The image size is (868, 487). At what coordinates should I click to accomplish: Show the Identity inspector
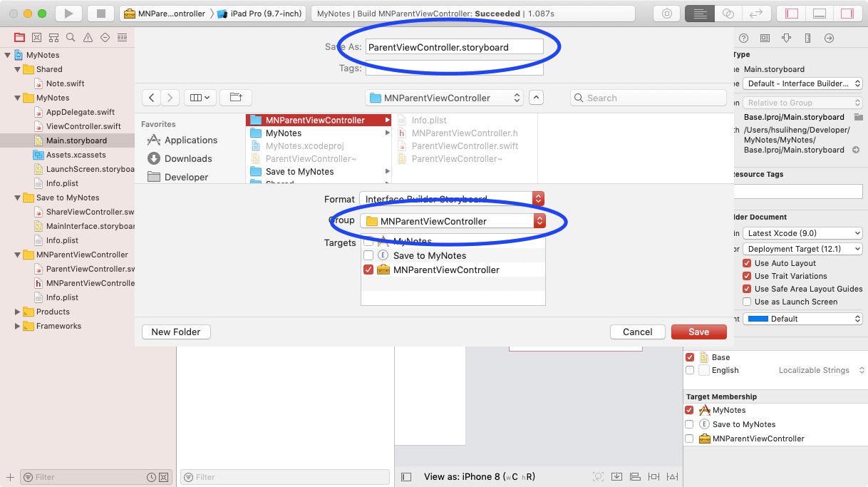(765, 38)
